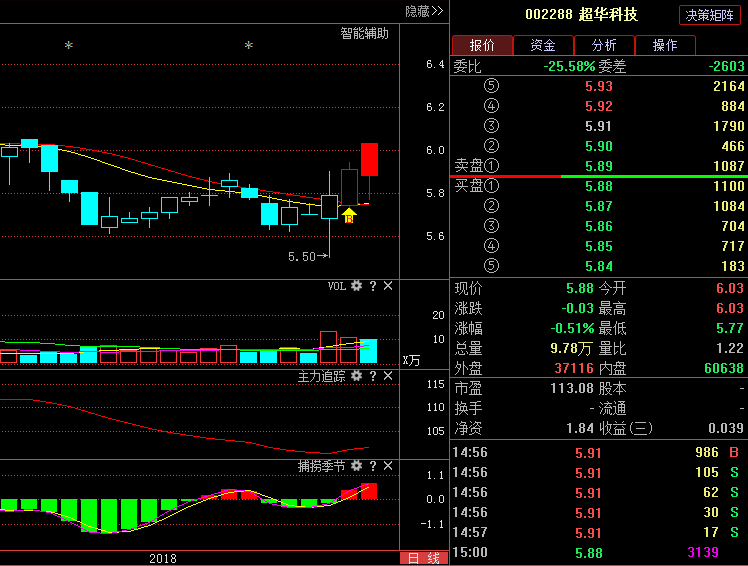Open the 操作 tab

[x=665, y=45]
